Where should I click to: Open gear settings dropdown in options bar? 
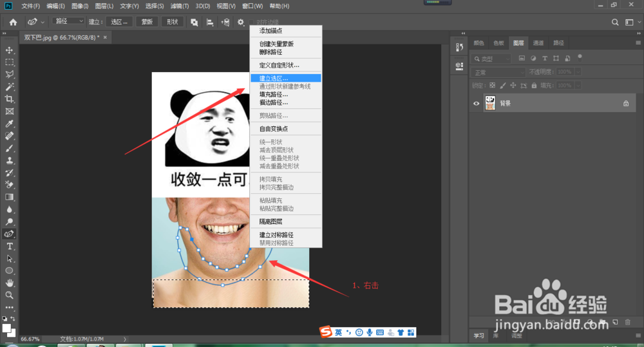pyautogui.click(x=241, y=22)
